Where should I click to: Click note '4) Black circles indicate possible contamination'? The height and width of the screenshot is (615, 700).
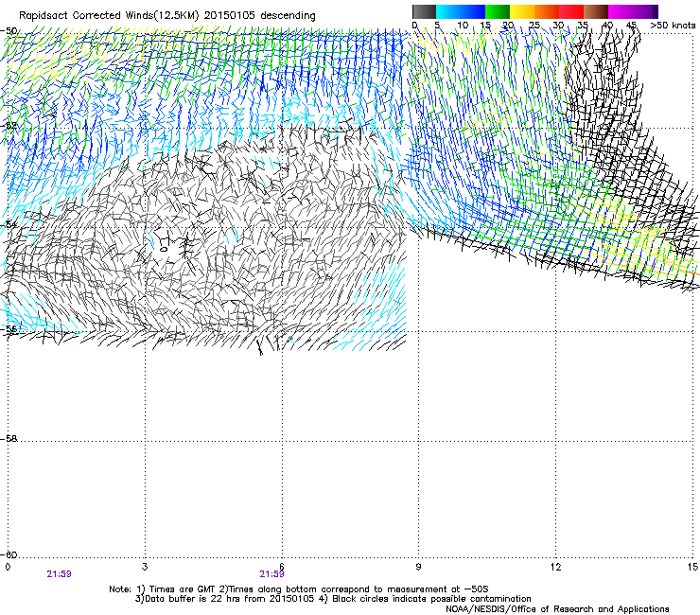pos(424,599)
